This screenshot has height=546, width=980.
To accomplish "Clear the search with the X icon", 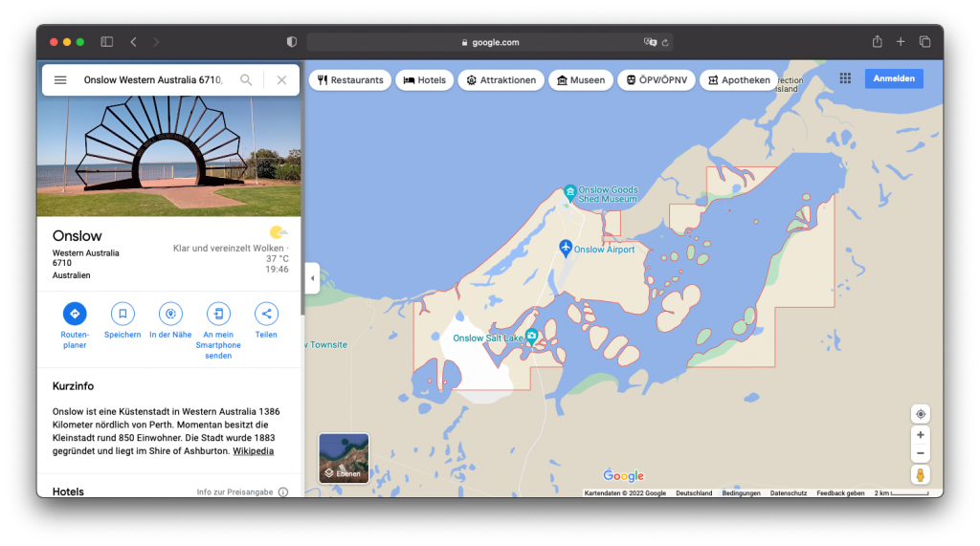I will [281, 80].
